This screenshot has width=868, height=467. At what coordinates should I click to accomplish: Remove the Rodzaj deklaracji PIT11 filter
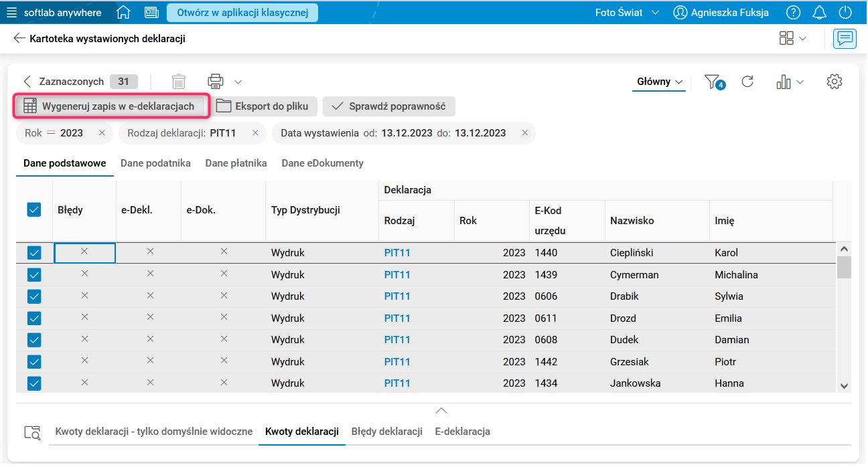tap(255, 133)
